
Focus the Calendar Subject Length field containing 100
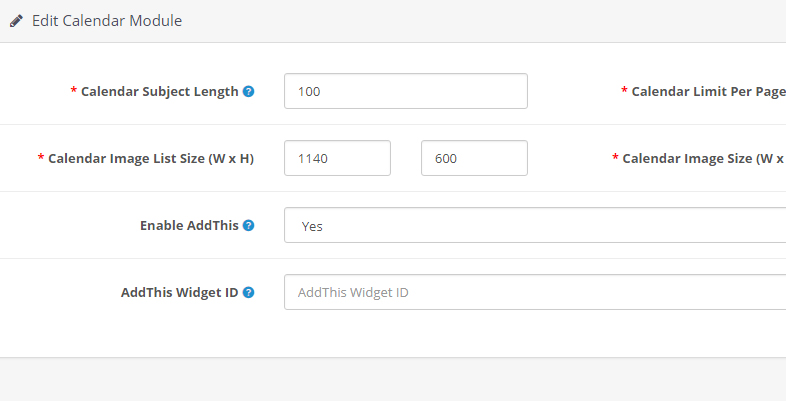click(x=405, y=91)
